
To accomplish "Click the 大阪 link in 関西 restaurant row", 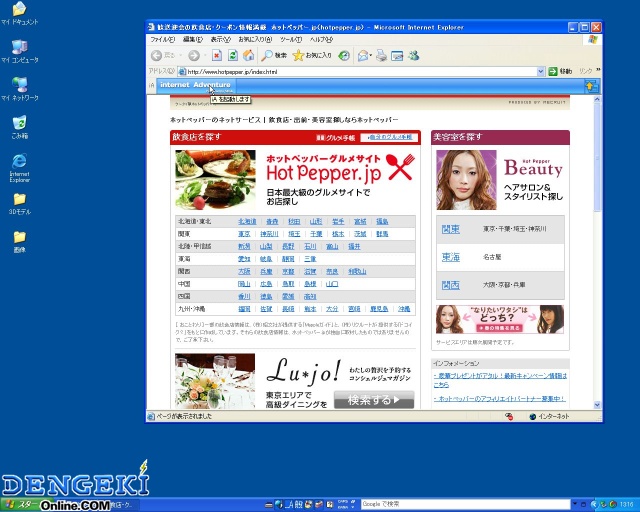I will [x=244, y=272].
